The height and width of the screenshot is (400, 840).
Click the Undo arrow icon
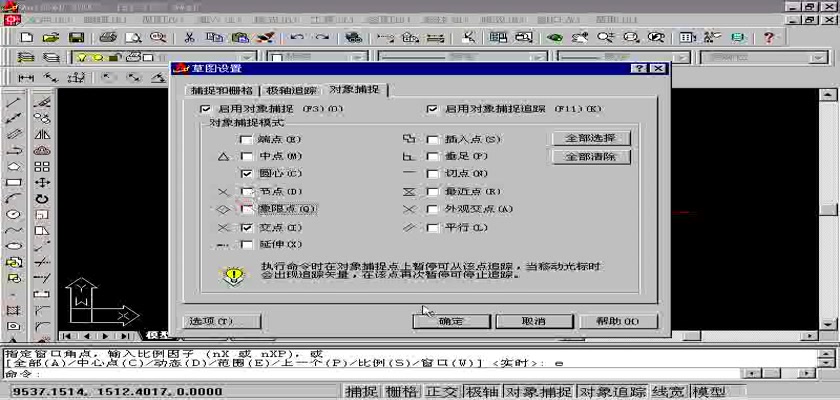[295, 37]
